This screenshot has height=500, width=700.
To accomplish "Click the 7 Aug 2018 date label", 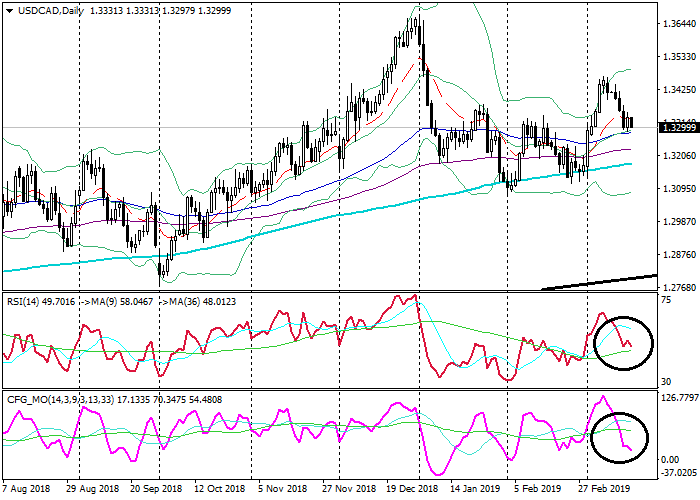I will (28, 491).
